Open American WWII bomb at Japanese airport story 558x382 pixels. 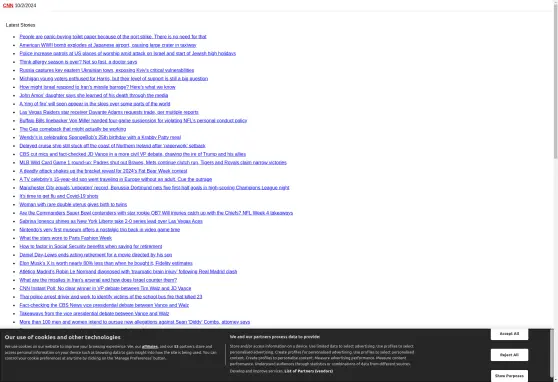pos(108,45)
